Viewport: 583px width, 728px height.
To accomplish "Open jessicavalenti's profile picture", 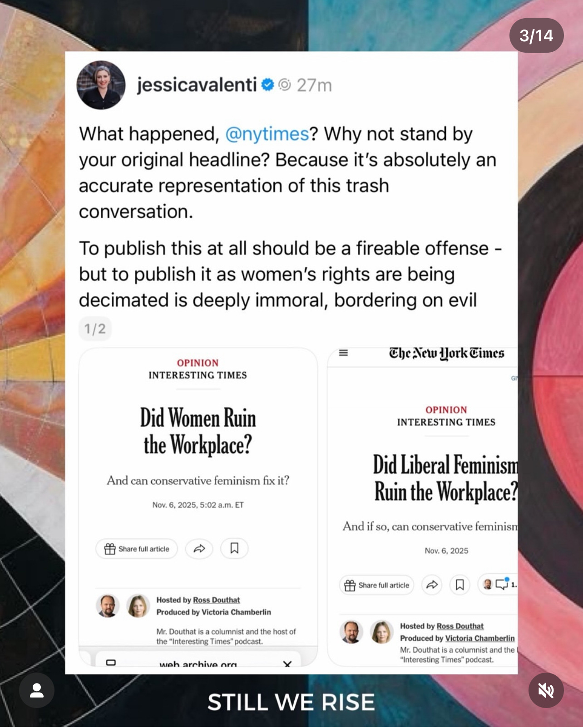I will coord(101,85).
